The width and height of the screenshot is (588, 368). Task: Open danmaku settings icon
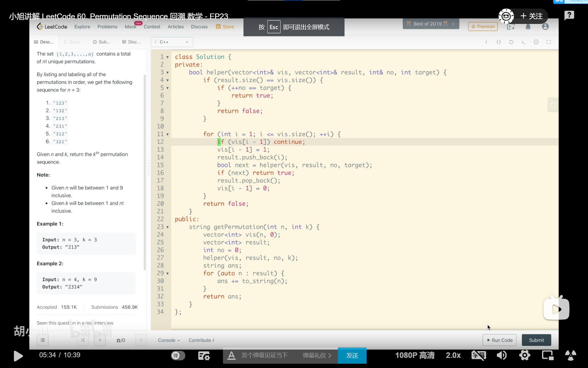pos(204,355)
